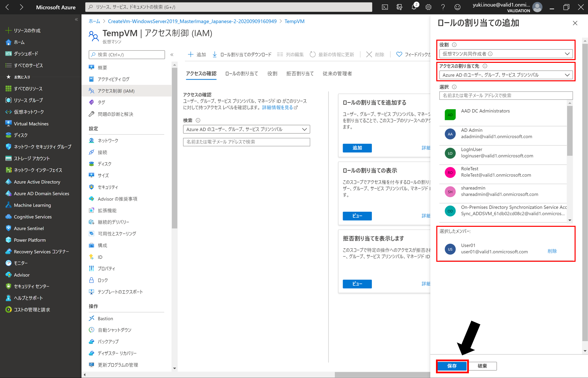Close the ロールの割り当ての追加 panel
This screenshot has height=378, width=588.
click(x=575, y=23)
